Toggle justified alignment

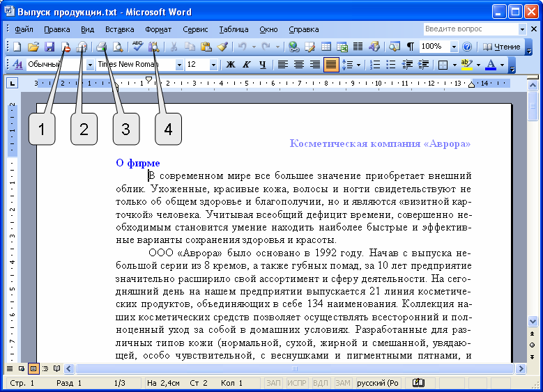[x=331, y=65]
